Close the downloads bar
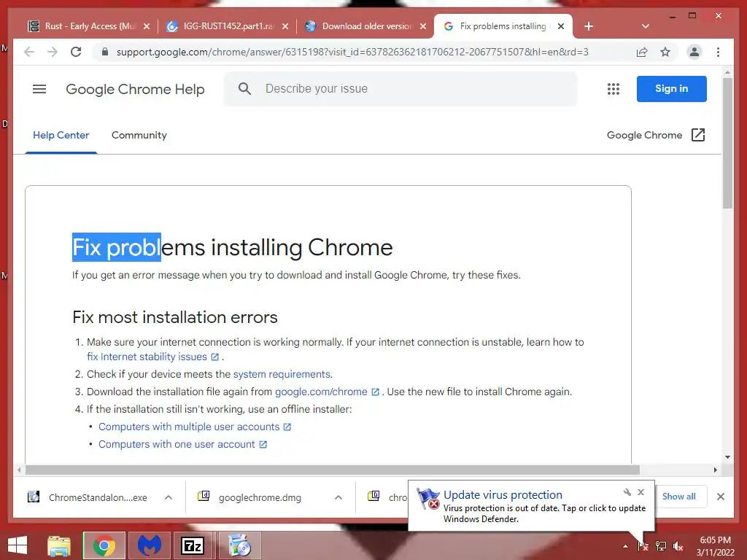The width and height of the screenshot is (747, 560). (x=721, y=497)
